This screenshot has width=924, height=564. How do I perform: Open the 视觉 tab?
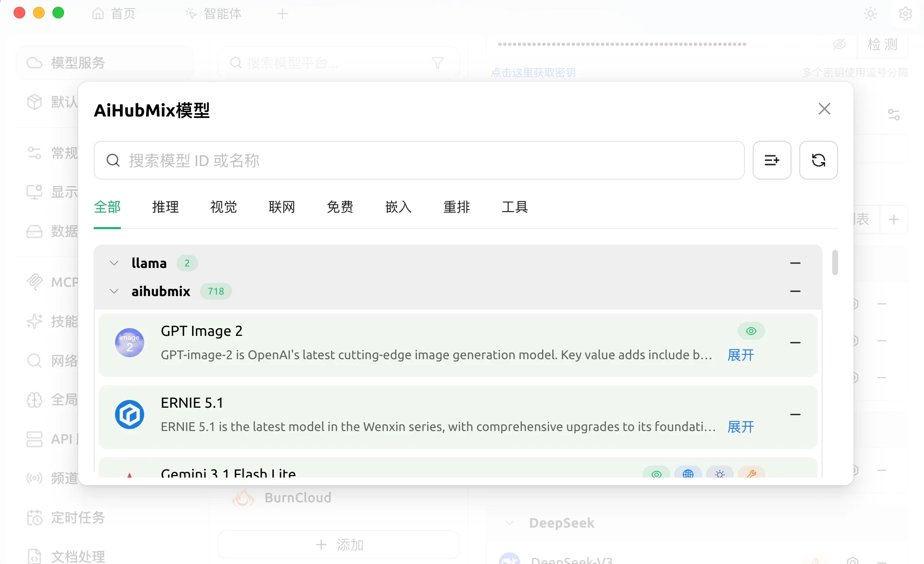tap(224, 207)
